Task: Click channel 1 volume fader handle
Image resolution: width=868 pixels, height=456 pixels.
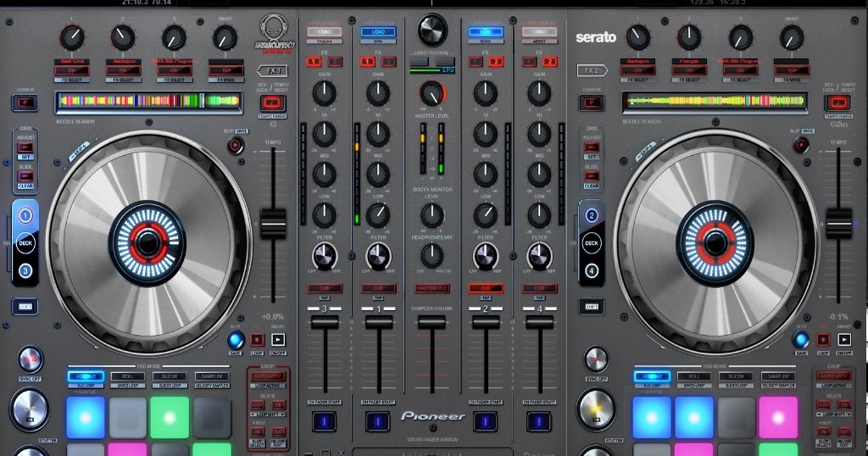Action: click(x=379, y=322)
